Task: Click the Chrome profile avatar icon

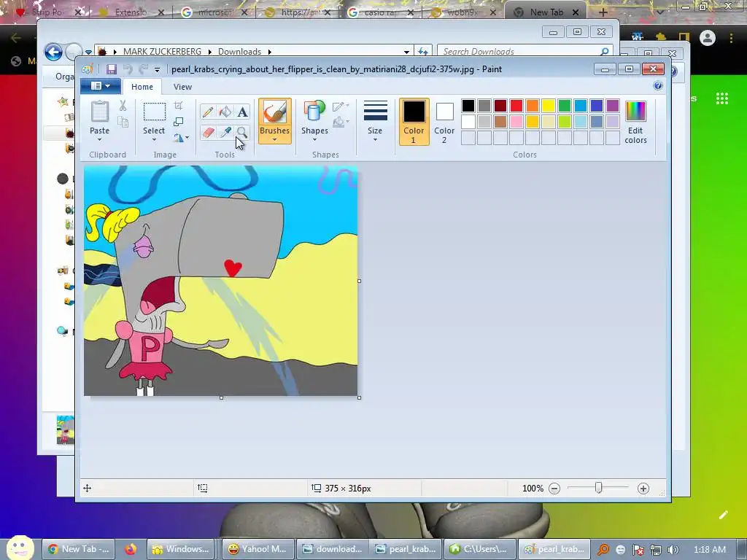Action: point(708,38)
